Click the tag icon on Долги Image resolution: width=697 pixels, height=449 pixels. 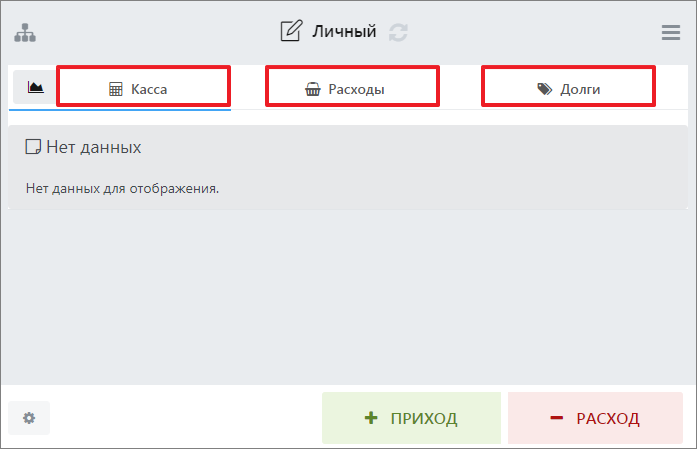pos(544,89)
